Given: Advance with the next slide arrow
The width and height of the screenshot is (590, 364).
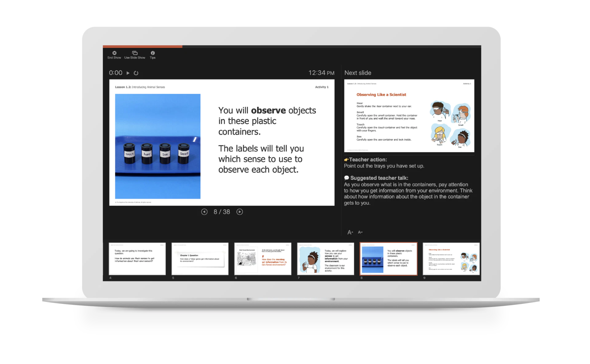Looking at the screenshot, I should click(239, 212).
